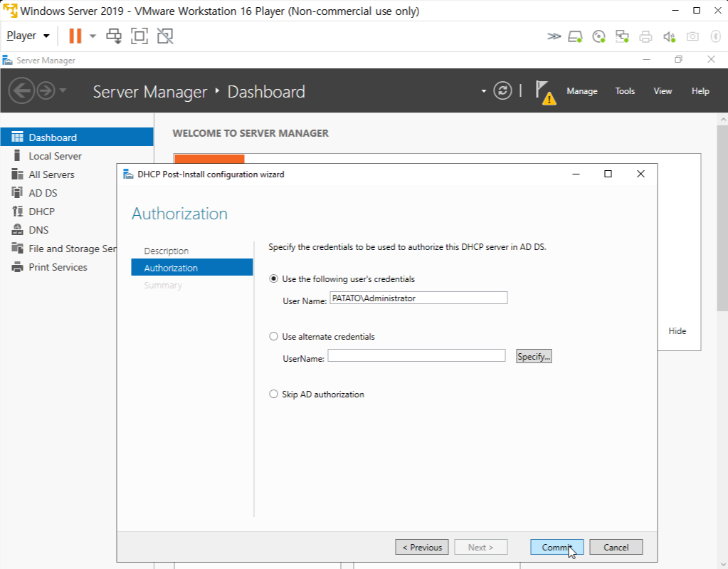Click the VMware double-arrow device expand icon
This screenshot has height=569, width=728.
[554, 36]
